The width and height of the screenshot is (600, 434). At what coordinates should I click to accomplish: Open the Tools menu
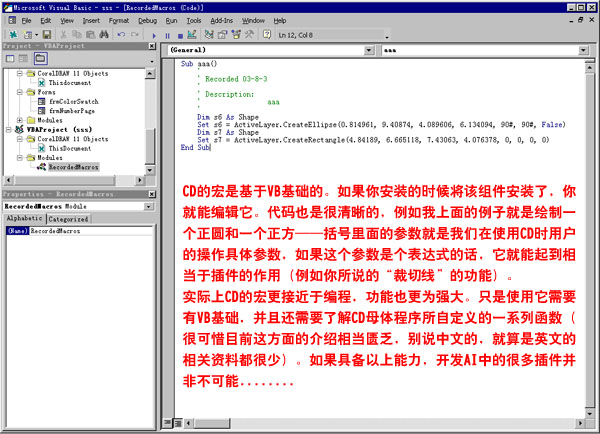click(x=194, y=21)
